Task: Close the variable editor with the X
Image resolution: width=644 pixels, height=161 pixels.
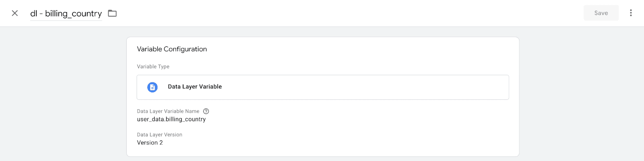Action: [15, 13]
